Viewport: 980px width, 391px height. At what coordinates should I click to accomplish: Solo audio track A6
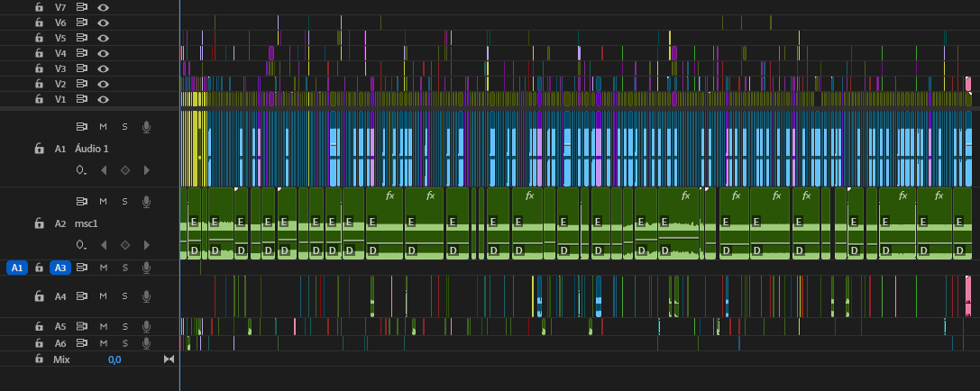124,343
